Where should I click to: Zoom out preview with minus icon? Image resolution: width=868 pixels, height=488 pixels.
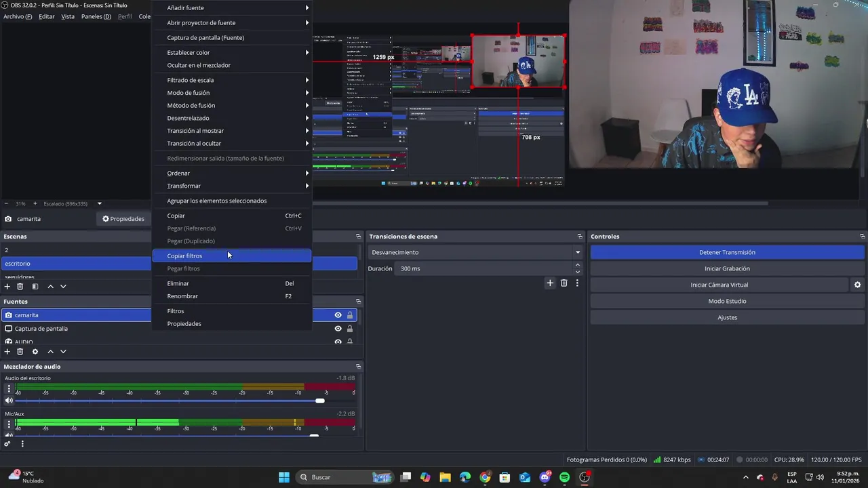[x=6, y=203]
